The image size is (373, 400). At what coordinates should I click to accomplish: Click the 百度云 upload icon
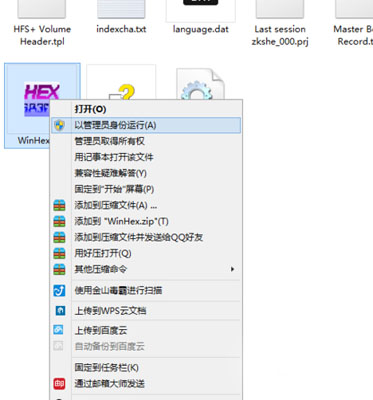[x=58, y=330]
